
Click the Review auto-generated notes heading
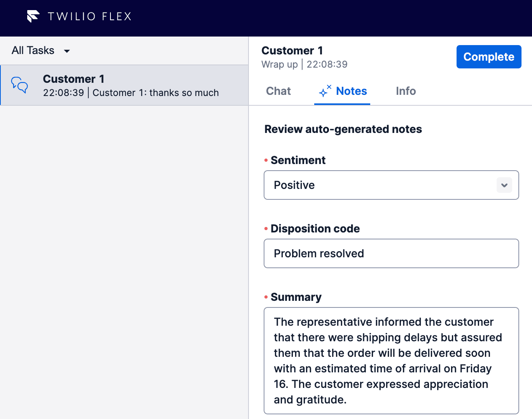point(343,129)
